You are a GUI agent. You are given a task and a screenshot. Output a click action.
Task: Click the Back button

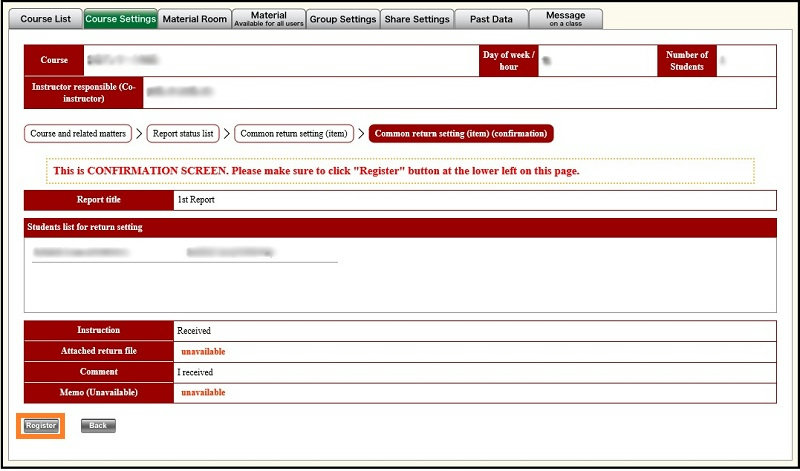[98, 426]
